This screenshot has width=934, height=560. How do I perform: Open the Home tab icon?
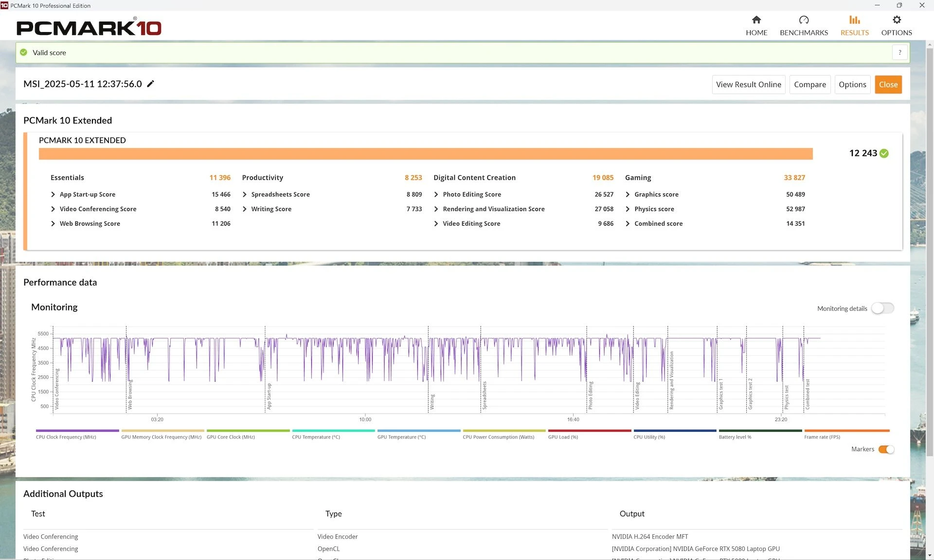756,20
